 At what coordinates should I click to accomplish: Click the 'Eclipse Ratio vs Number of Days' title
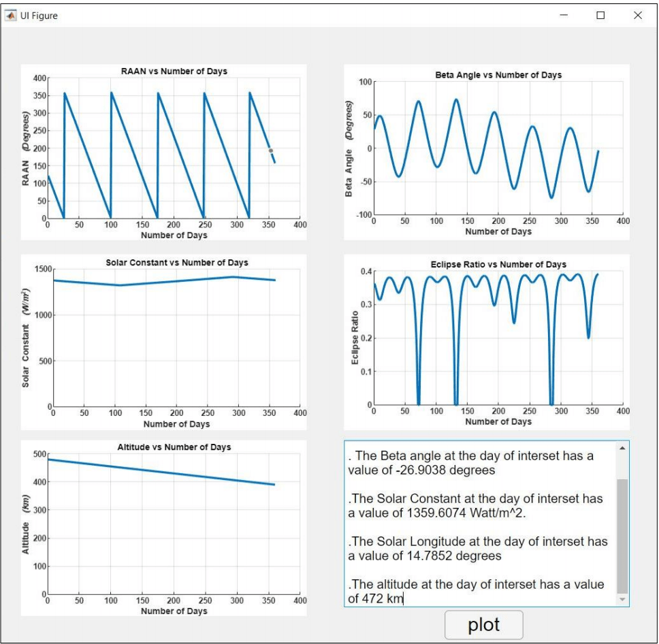point(498,264)
